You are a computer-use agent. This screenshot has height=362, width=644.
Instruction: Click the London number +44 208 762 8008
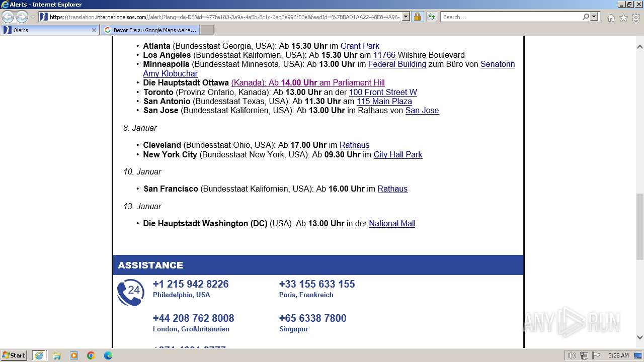[193, 318]
